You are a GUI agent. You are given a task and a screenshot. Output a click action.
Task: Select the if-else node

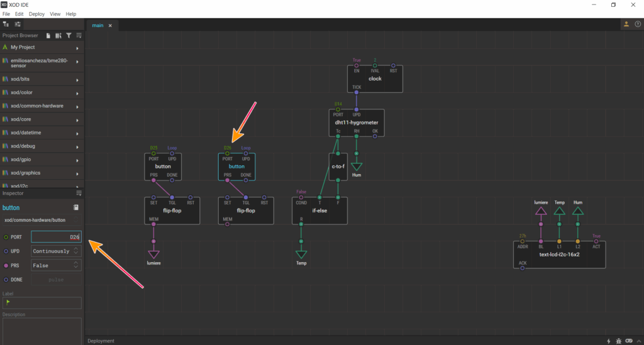click(319, 211)
